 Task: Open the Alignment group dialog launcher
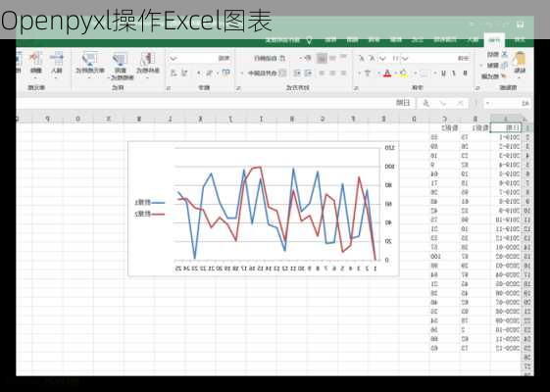(238, 88)
